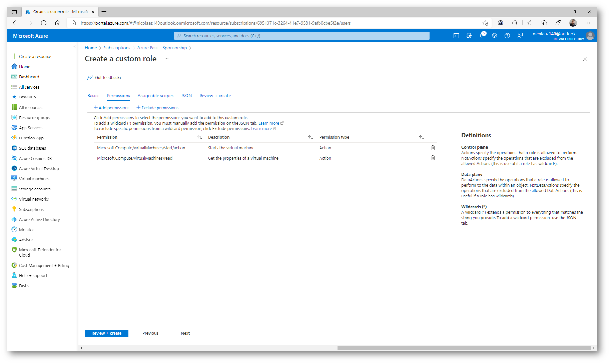Image resolution: width=610 pixels, height=364 pixels.
Task: Click the horizontal scrollbar thumb
Action: (x=464, y=348)
